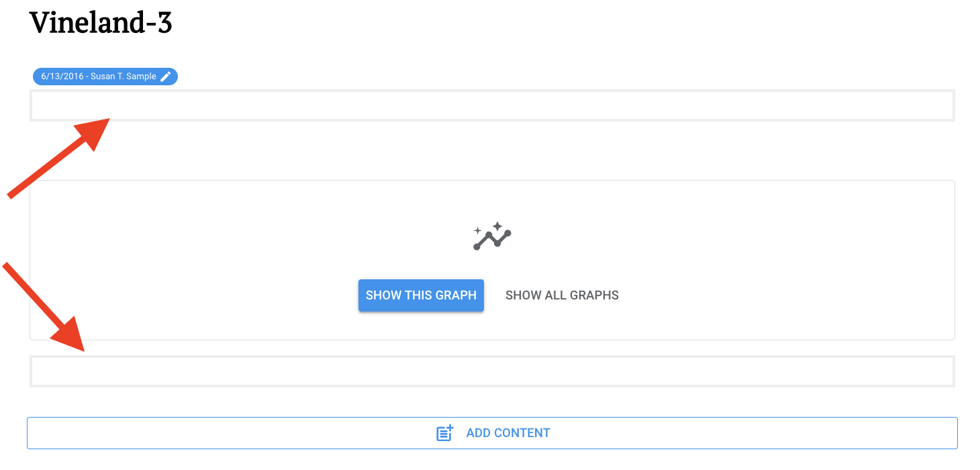
Task: Click the add content document-plus icon
Action: click(x=445, y=433)
